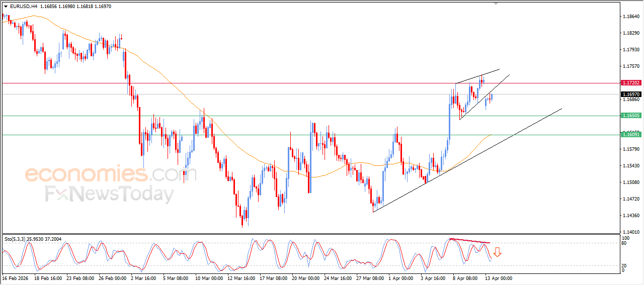This screenshot has width=644, height=285.
Task: Select the upper wedge trendline near highs
Action: pyautogui.click(x=478, y=76)
